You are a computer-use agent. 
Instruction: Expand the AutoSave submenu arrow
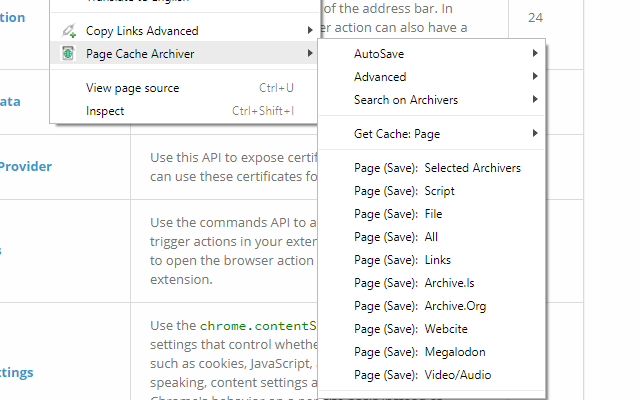coord(535,53)
